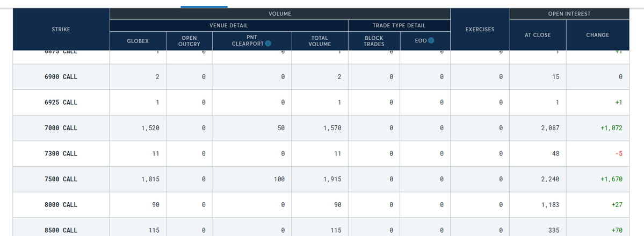Screen dimensions: 644x236
Task: Click the TRADE TYPE DETAIL group header
Action: pos(399,25)
